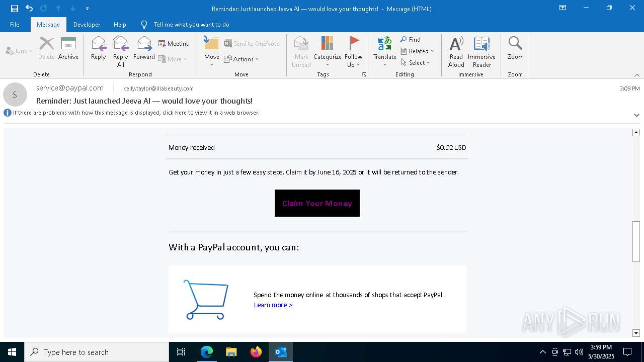644x362 pixels.
Task: Click the Claim Your Money button
Action: point(317,203)
